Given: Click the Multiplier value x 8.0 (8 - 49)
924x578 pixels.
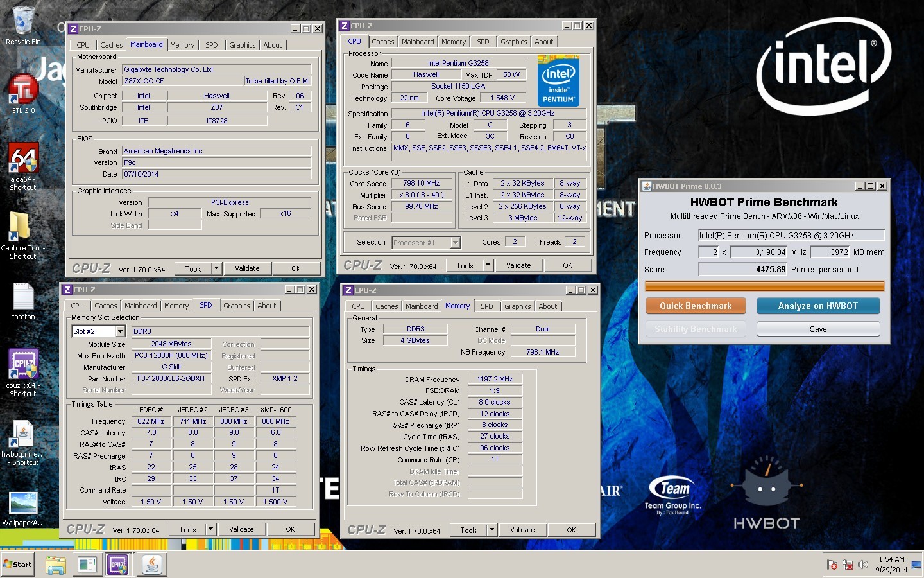Looking at the screenshot, I should click(x=422, y=195).
